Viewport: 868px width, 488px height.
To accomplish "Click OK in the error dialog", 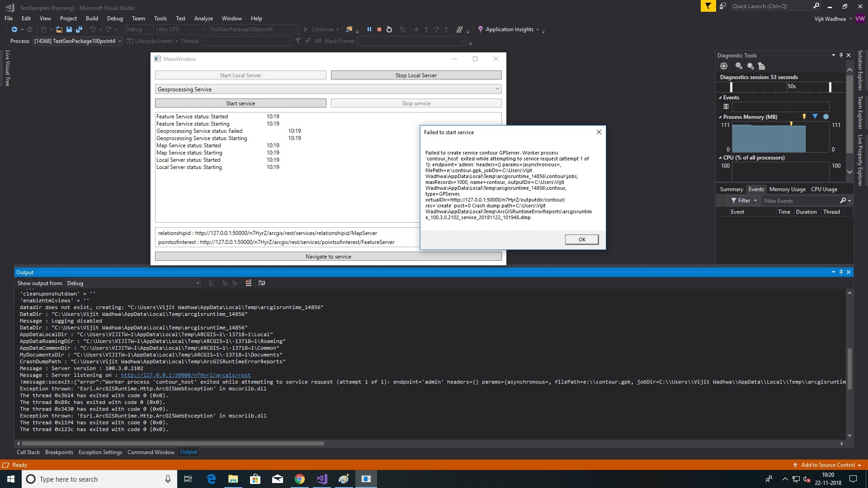I will (x=582, y=239).
